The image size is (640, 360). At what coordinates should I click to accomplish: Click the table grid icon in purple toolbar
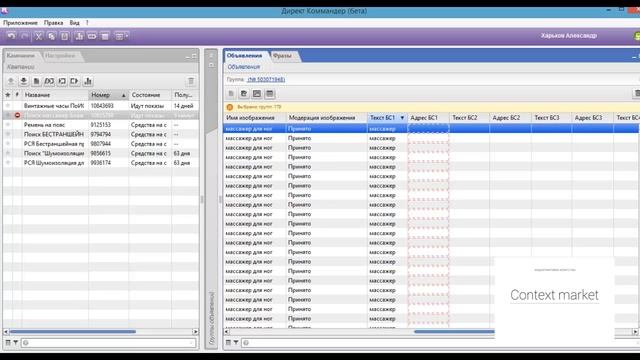105,36
